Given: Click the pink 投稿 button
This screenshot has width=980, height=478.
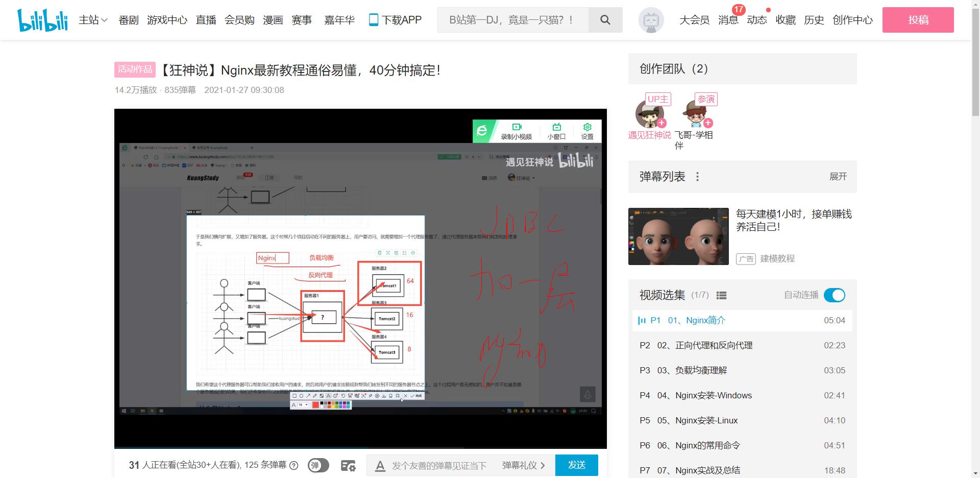Looking at the screenshot, I should click(918, 20).
